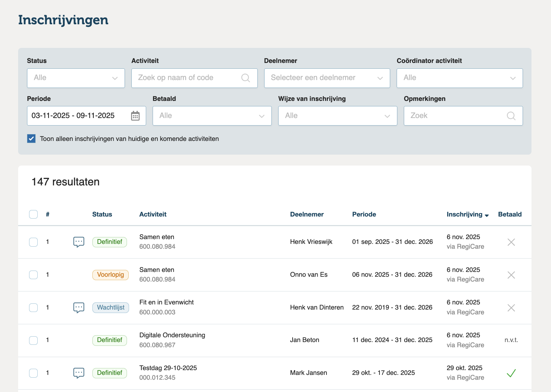
Task: Click the search icon in Activiteit field
Action: click(245, 78)
